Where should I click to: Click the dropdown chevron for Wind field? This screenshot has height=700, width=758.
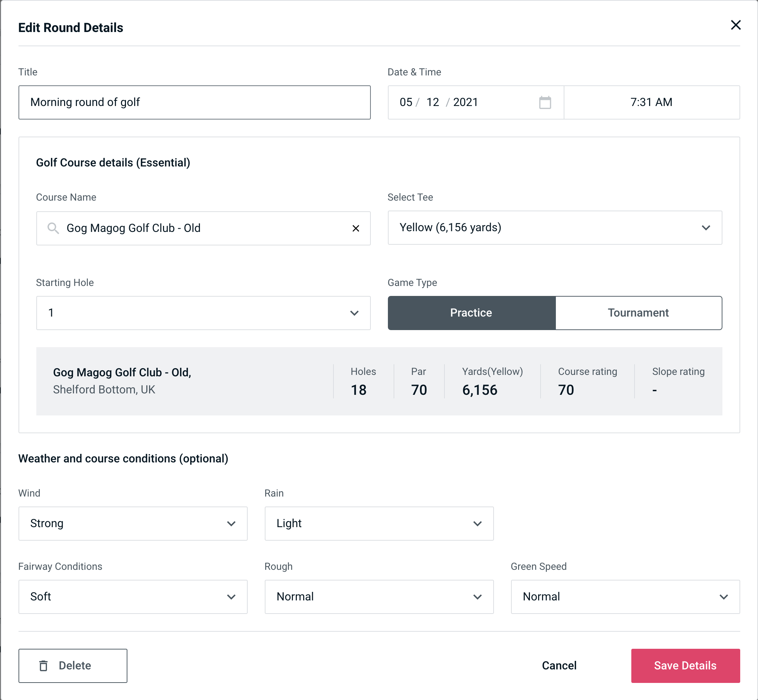[232, 524]
